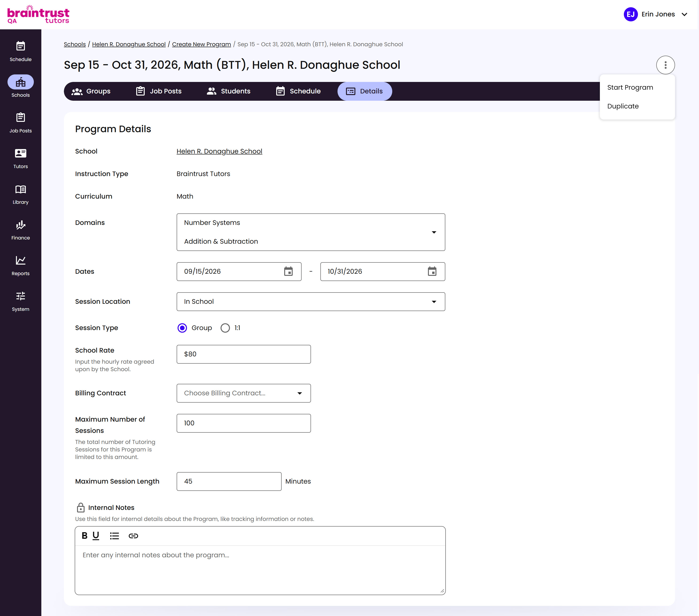This screenshot has width=699, height=616.
Task: Choose Duplicate from the menu
Action: click(x=637, y=106)
